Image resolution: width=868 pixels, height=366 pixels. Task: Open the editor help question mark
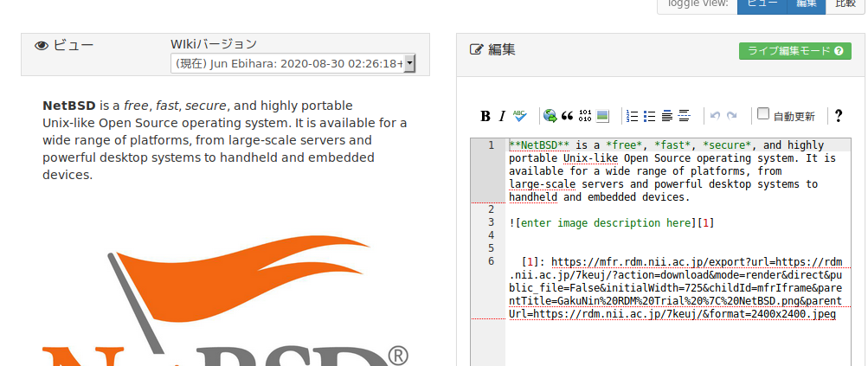click(838, 116)
